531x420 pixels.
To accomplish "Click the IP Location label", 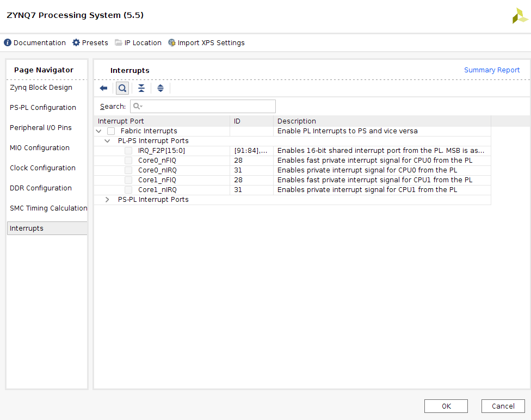I will (143, 42).
